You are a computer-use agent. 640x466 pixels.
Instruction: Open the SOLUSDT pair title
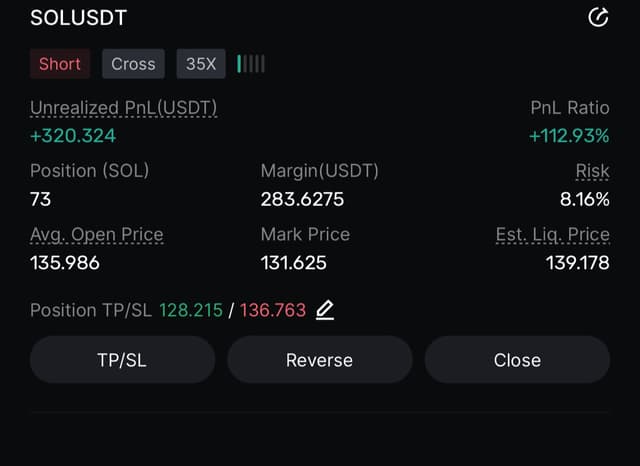(x=79, y=18)
